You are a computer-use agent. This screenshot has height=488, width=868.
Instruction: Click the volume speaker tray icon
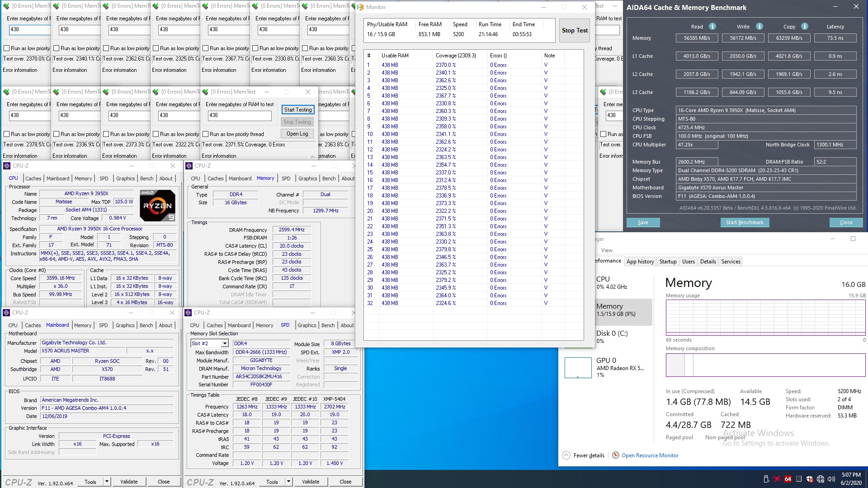click(831, 479)
